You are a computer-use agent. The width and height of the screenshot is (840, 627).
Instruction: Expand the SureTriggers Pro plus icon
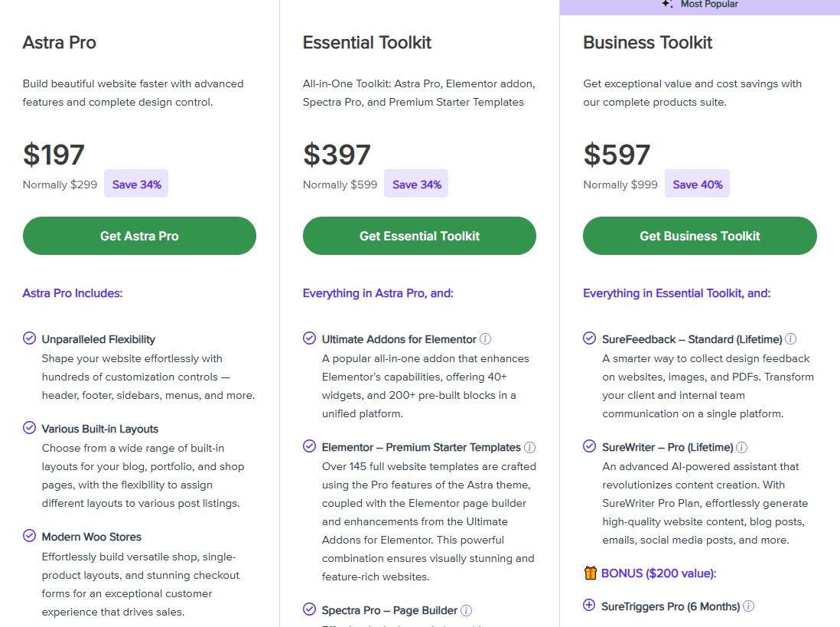coord(589,606)
